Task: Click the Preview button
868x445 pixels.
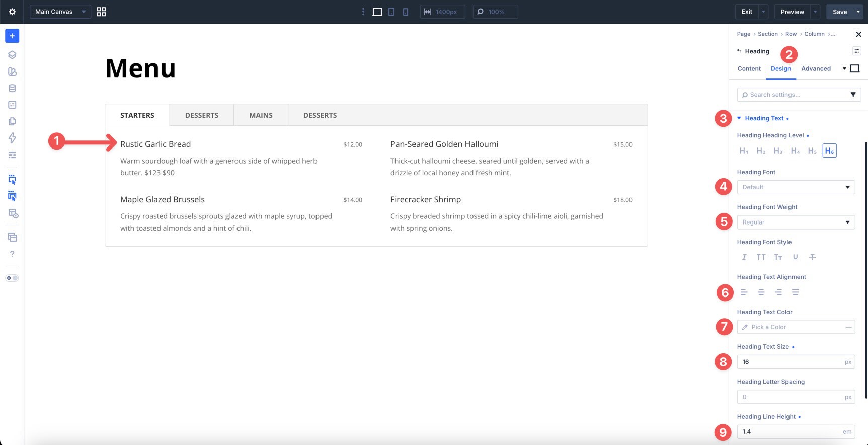Action: tap(793, 12)
